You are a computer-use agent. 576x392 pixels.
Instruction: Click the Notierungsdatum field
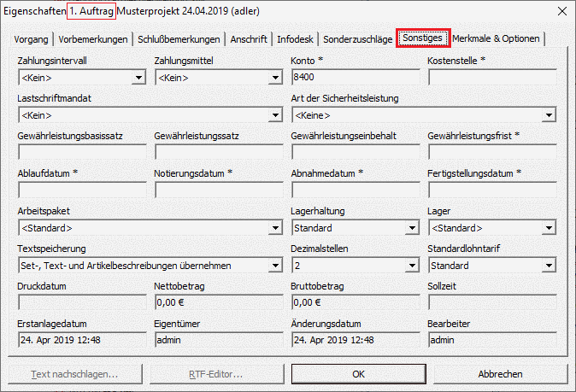219,190
